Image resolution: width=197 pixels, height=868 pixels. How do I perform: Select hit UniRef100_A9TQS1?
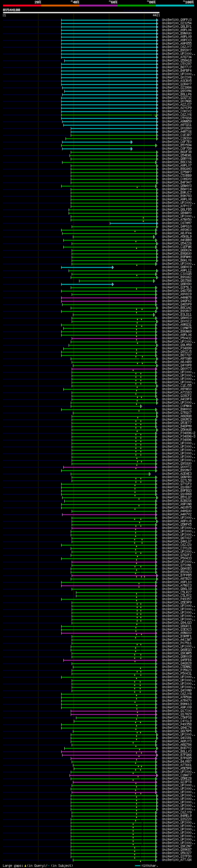(176, 125)
